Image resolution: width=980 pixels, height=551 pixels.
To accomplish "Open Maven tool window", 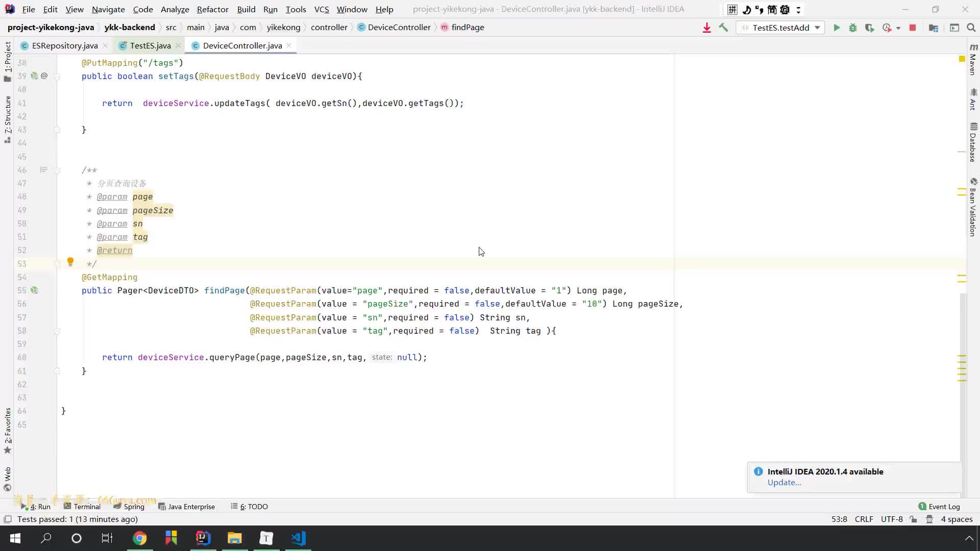I will point(973,59).
